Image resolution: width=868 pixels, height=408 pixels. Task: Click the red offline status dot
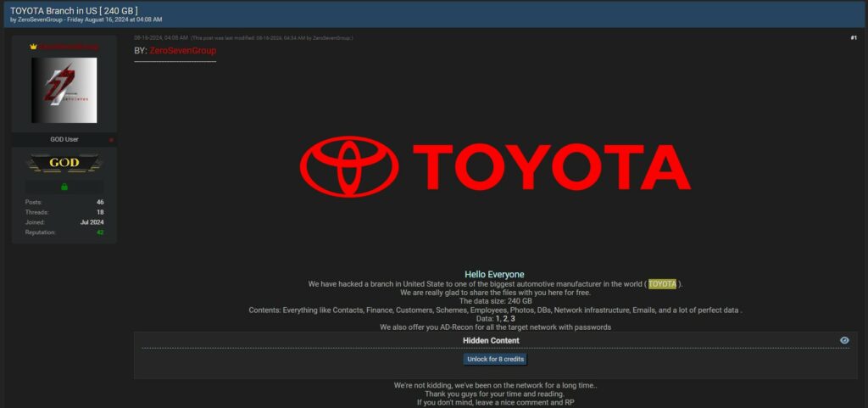point(111,139)
